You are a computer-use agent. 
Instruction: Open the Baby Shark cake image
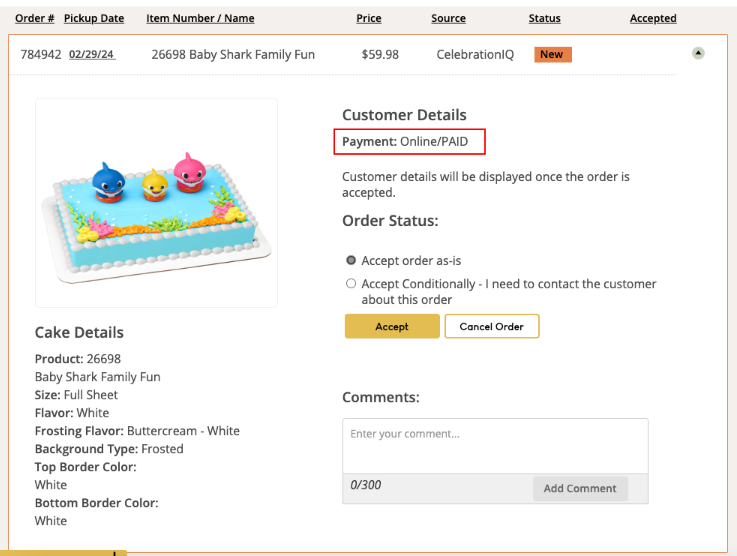(x=156, y=202)
